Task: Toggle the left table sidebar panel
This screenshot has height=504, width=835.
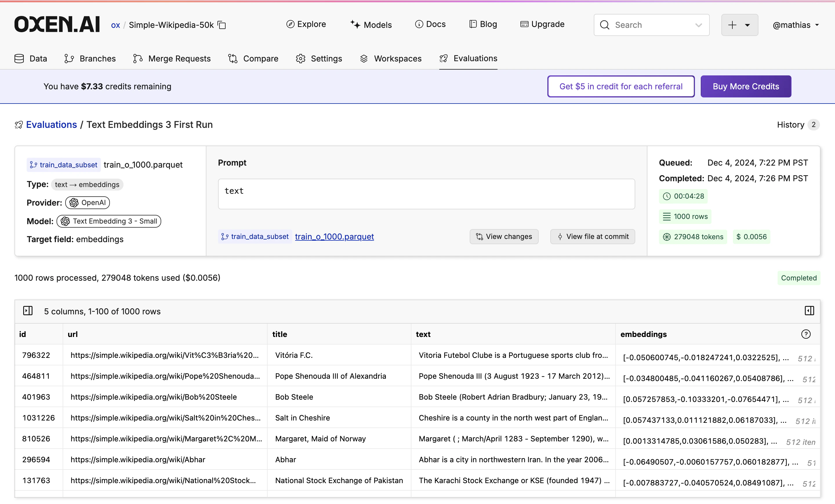Action: 28,311
